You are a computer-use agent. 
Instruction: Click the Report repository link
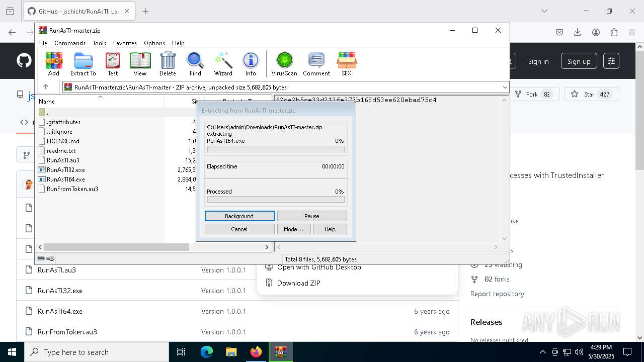pos(497,294)
